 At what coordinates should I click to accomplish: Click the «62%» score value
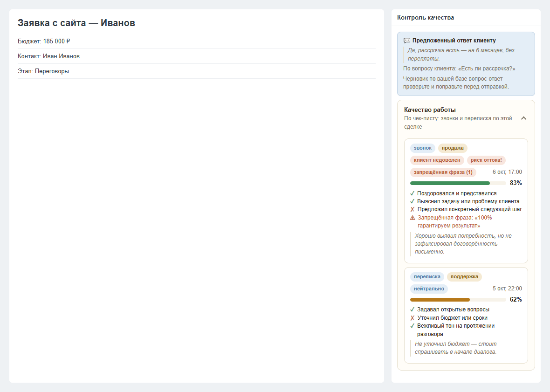[x=516, y=299]
